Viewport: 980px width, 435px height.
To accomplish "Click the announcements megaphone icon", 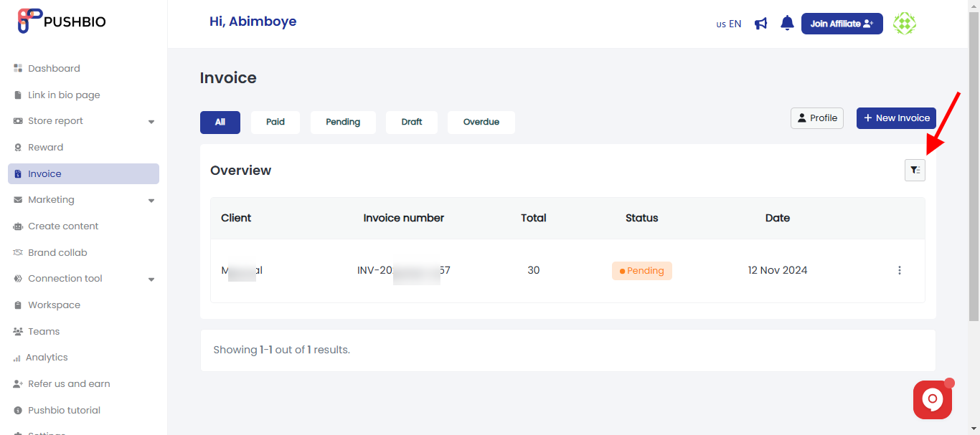I will [761, 23].
